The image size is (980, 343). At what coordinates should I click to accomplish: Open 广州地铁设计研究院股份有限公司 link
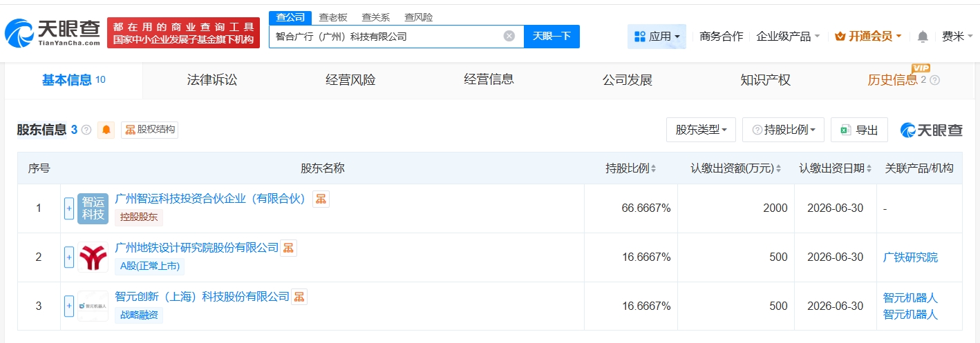point(196,248)
